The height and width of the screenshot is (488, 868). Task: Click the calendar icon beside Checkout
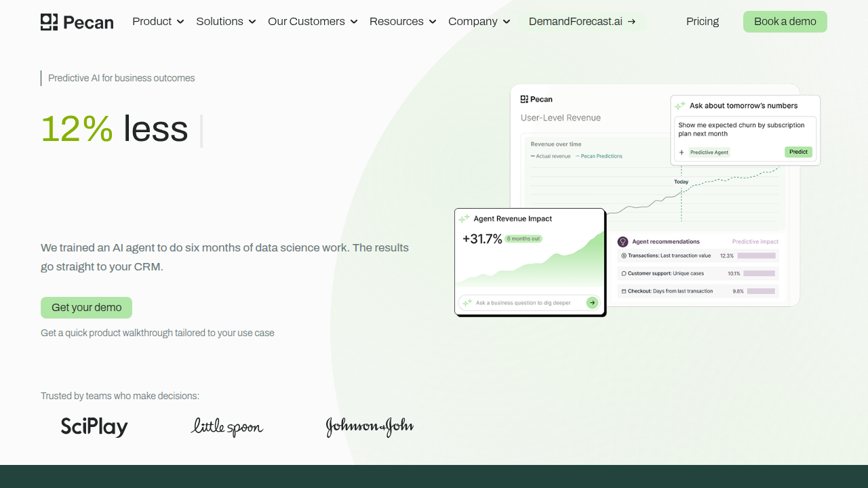coord(624,291)
